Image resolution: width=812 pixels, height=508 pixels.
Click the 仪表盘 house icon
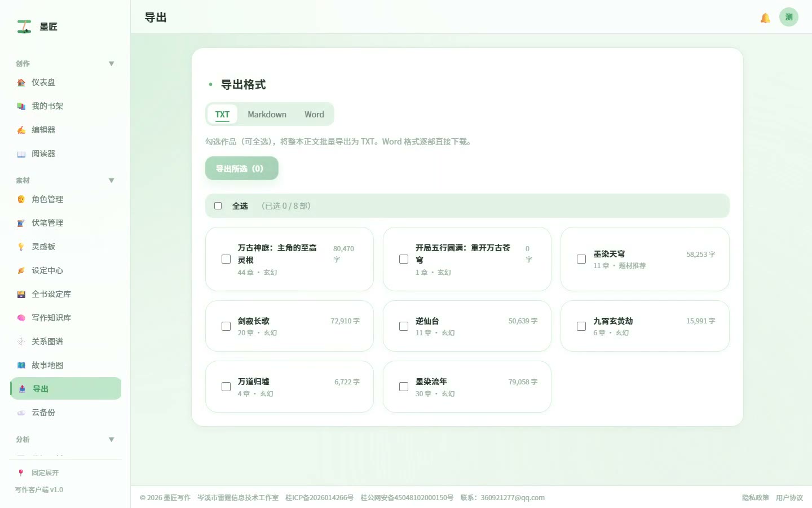tap(21, 82)
